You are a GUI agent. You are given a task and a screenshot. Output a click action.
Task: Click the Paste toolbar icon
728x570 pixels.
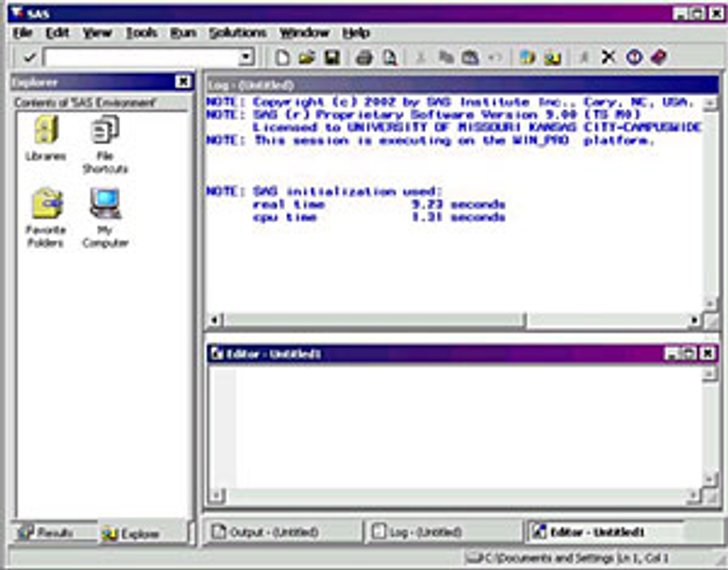pos(470,58)
